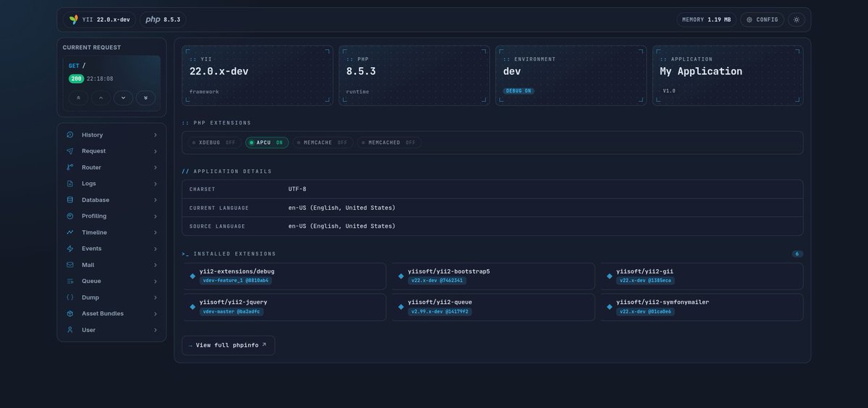Viewport: 868px width, 408px height.
Task: Click the Mail envelope icon
Action: (70, 265)
